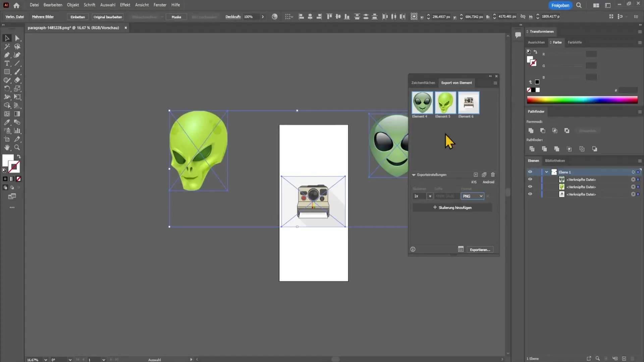Click the Original bearbeiten button

pyautogui.click(x=108, y=17)
